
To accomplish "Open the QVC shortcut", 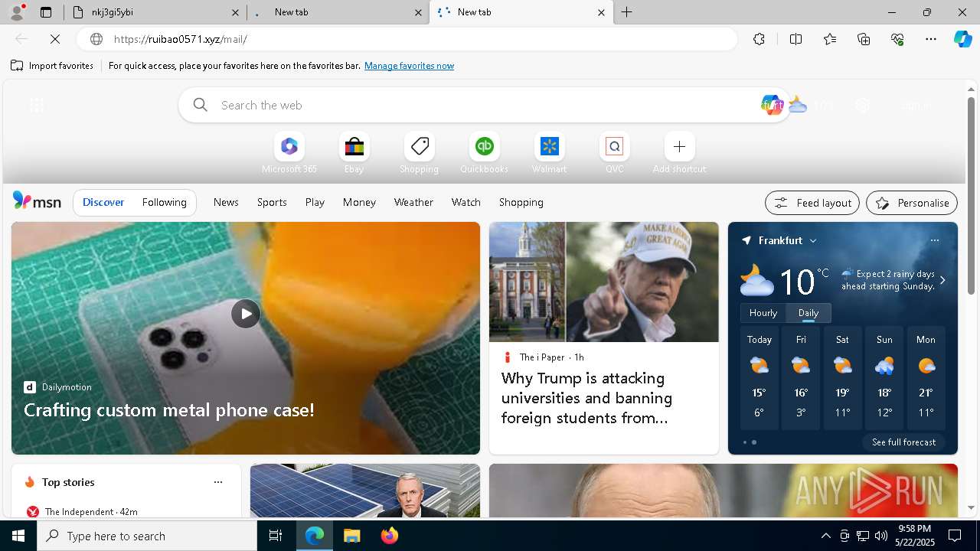I will pos(614,153).
